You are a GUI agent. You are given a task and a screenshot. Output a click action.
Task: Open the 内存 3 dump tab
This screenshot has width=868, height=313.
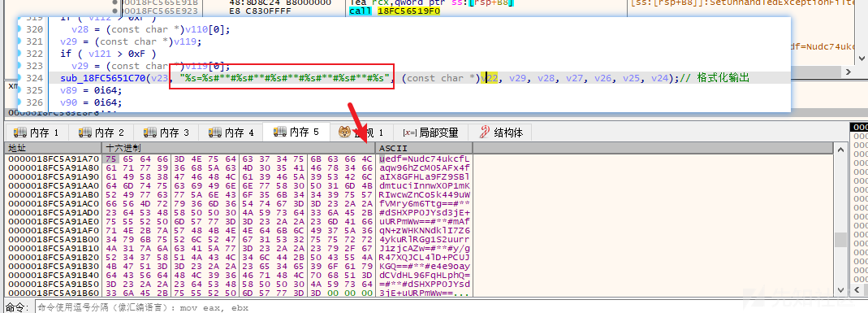pyautogui.click(x=166, y=133)
